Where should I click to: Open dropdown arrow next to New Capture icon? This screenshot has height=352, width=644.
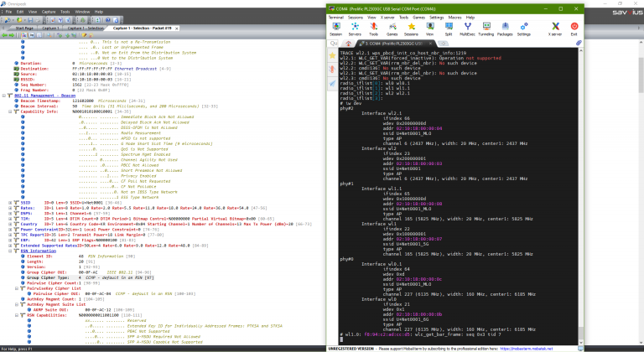pyautogui.click(x=13, y=20)
